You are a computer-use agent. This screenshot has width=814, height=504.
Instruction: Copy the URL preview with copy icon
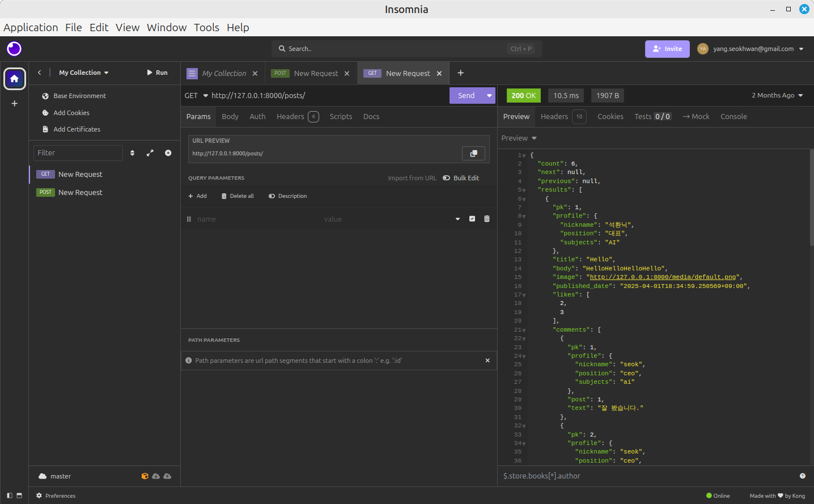click(473, 153)
